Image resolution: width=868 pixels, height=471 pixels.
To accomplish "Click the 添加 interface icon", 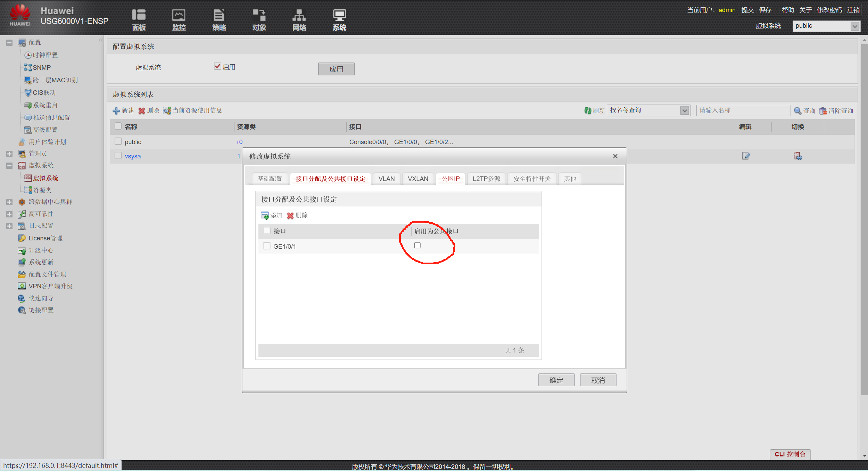I will pos(265,215).
